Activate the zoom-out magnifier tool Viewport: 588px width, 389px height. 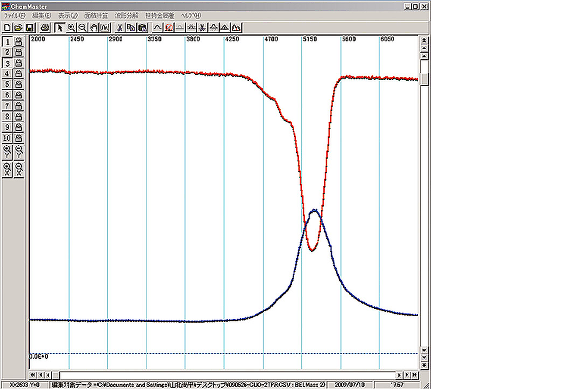pyautogui.click(x=82, y=27)
